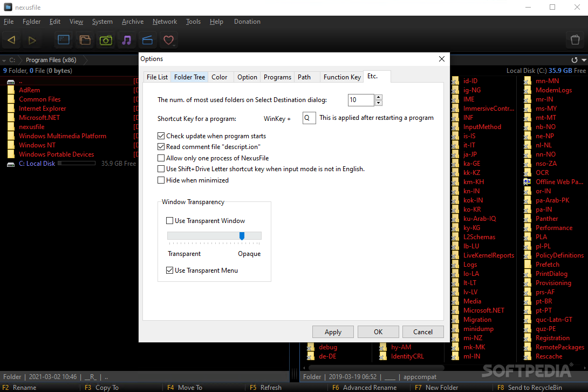Uncheck Check update when program starts
The image size is (588, 392).
[x=161, y=136]
